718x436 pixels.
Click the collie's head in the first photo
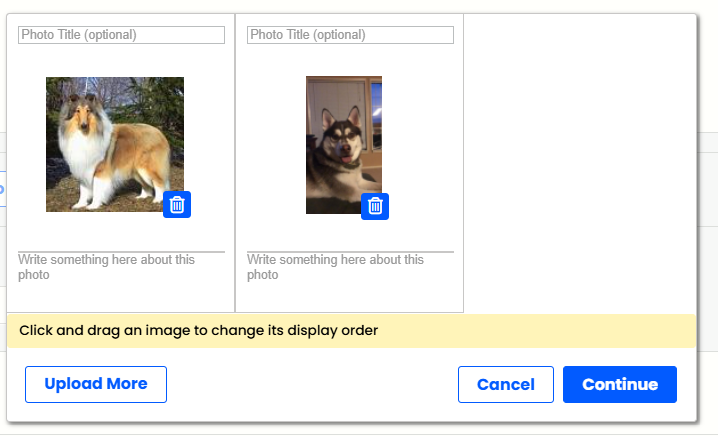coord(81,112)
